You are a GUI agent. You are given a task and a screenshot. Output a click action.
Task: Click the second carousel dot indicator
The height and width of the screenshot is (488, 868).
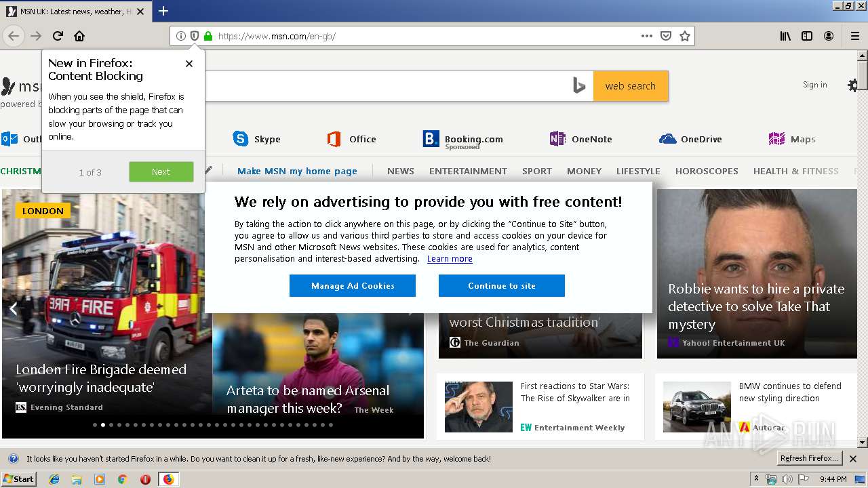tap(102, 425)
